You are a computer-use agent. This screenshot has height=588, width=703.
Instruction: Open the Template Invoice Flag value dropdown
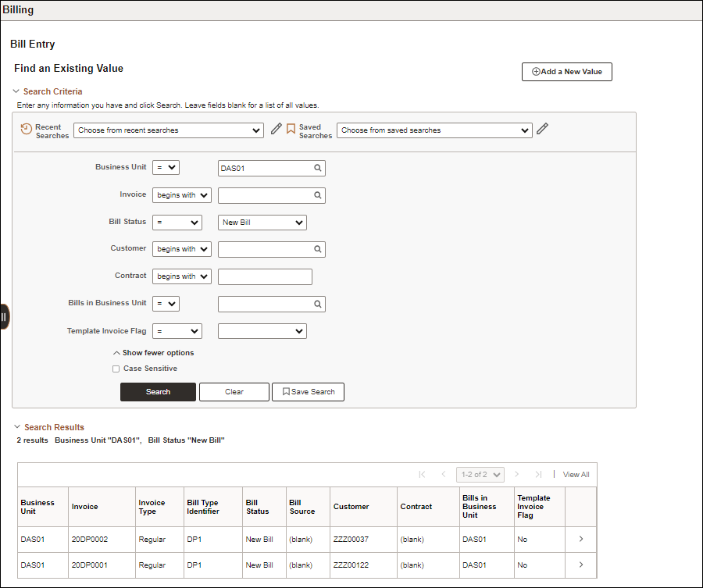[x=262, y=331]
